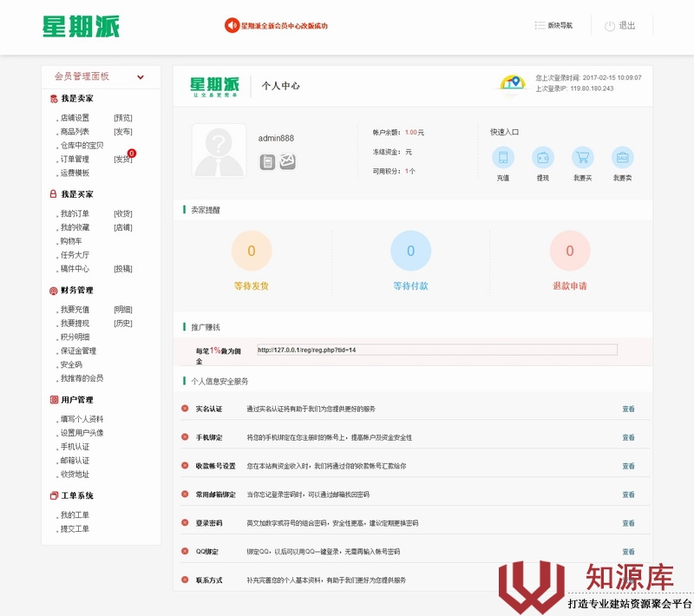Screen dimensions: 694x616
Task: Click the [店铺] link beside 我的收藏
Action: coord(123,227)
